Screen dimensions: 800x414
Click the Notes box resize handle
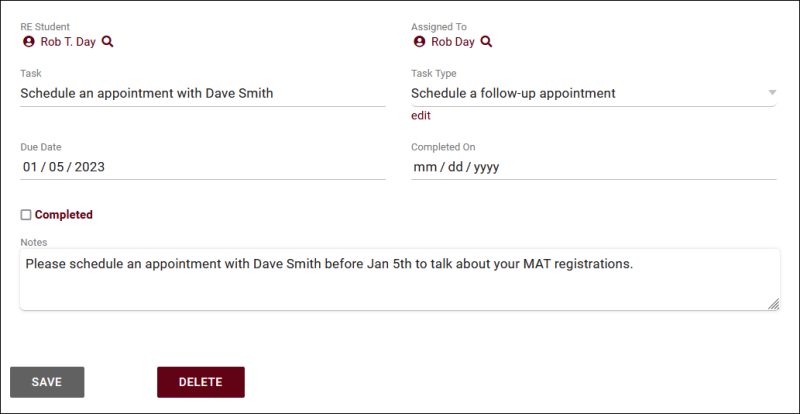(774, 304)
